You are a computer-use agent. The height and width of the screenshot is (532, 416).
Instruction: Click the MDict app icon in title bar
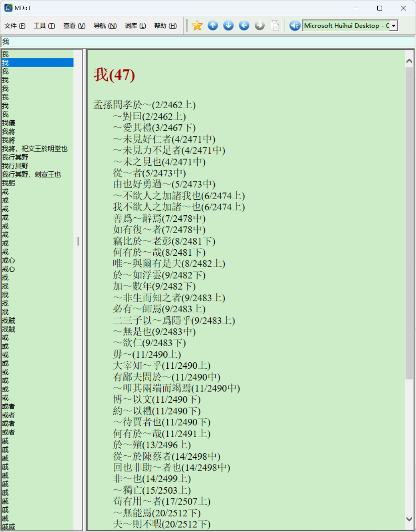8,8
